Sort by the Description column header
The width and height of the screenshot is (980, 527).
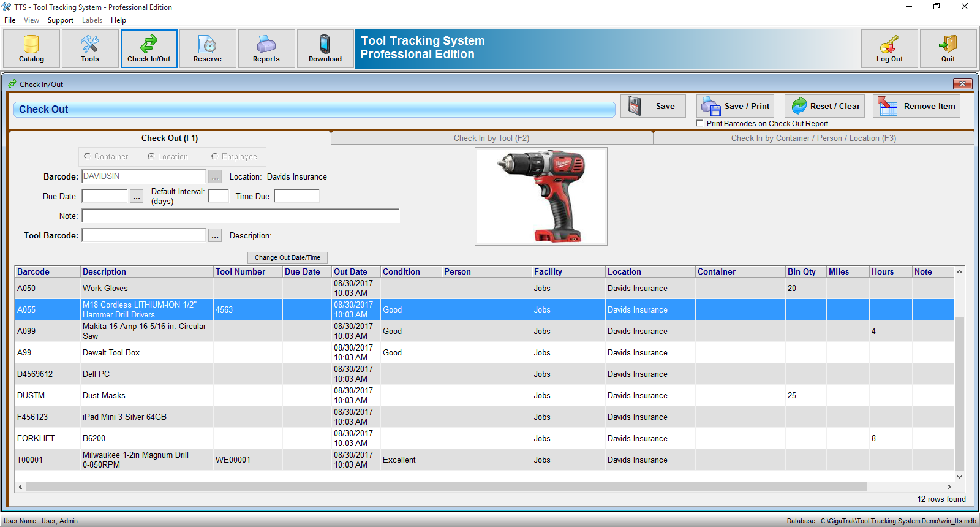[147, 271]
